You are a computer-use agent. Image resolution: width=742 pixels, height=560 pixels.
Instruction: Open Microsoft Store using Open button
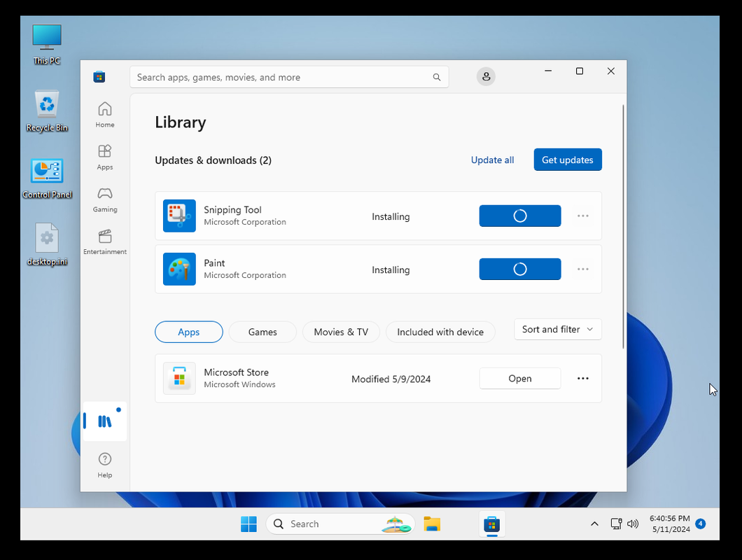coord(519,378)
